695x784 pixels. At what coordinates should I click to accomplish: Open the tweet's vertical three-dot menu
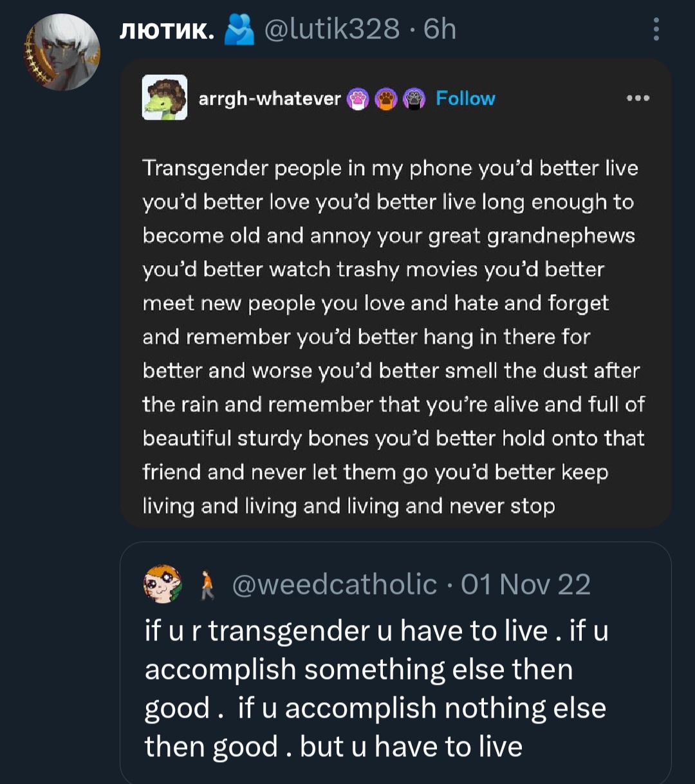(x=656, y=30)
